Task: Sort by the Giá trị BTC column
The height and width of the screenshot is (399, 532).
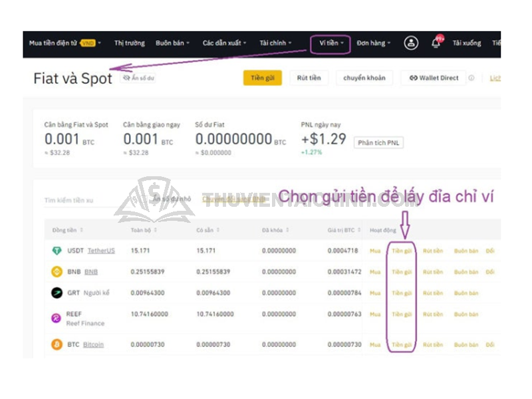Action: [344, 230]
